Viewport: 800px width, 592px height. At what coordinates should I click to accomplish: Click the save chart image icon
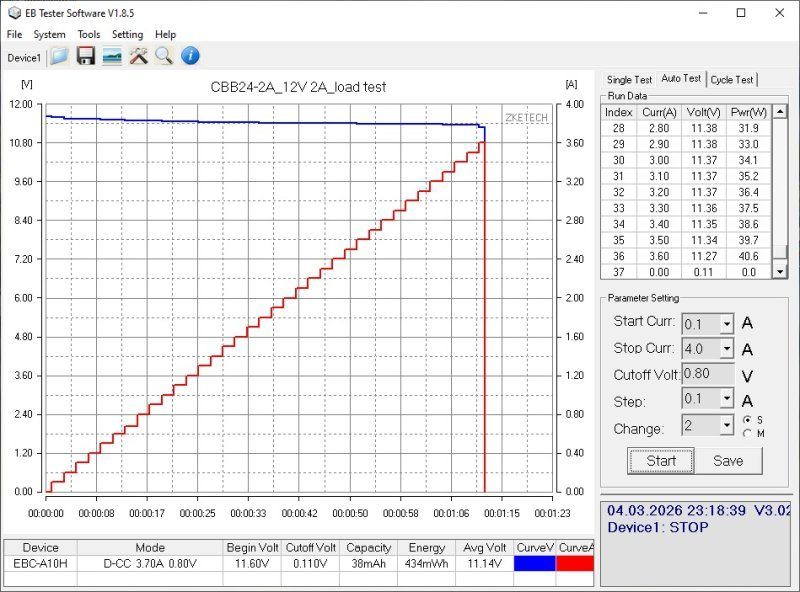pos(112,56)
